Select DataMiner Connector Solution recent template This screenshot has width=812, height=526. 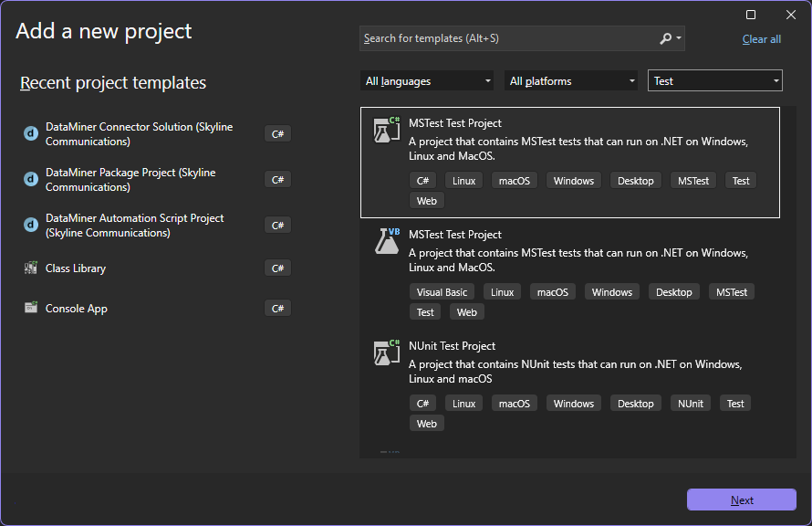coord(158,133)
